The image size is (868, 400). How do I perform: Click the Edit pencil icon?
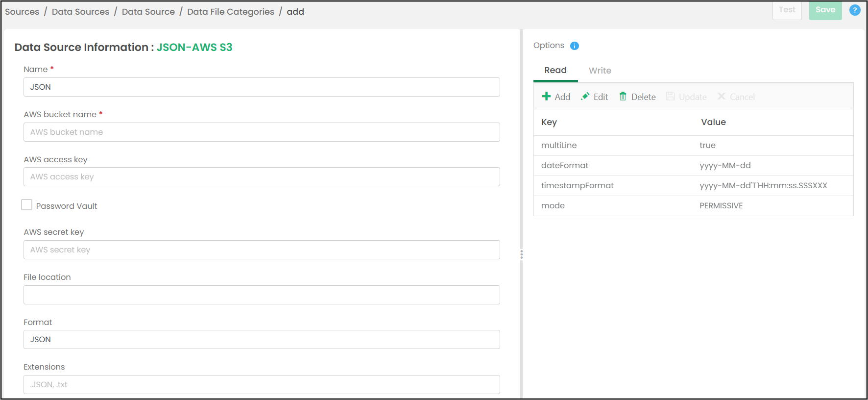point(585,97)
